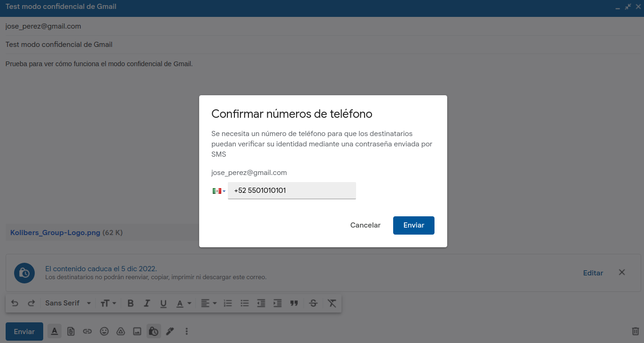The height and width of the screenshot is (343, 644).
Task: Click jose_perez@gmail.com label inside dialog
Action: [249, 173]
